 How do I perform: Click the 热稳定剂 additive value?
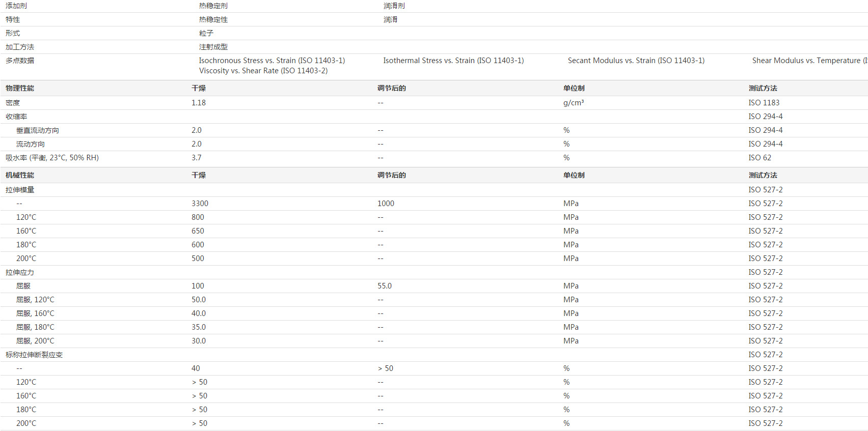(x=213, y=6)
